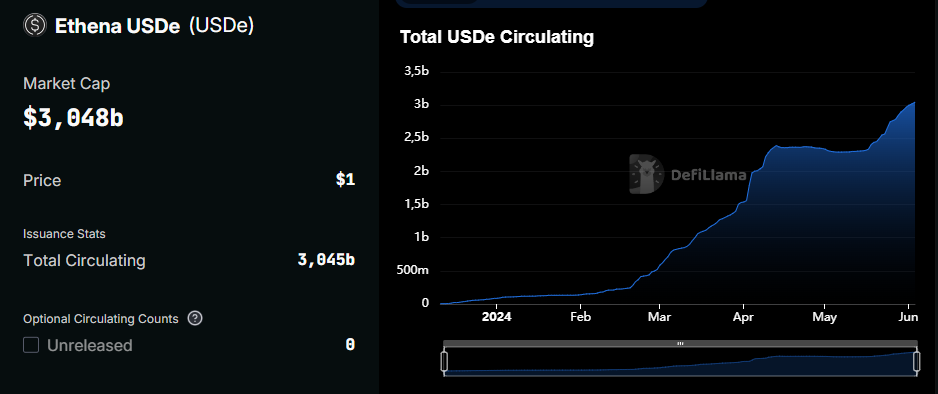Click the center grip on the range bar
Viewport: 938px width, 394px height.
(x=680, y=344)
